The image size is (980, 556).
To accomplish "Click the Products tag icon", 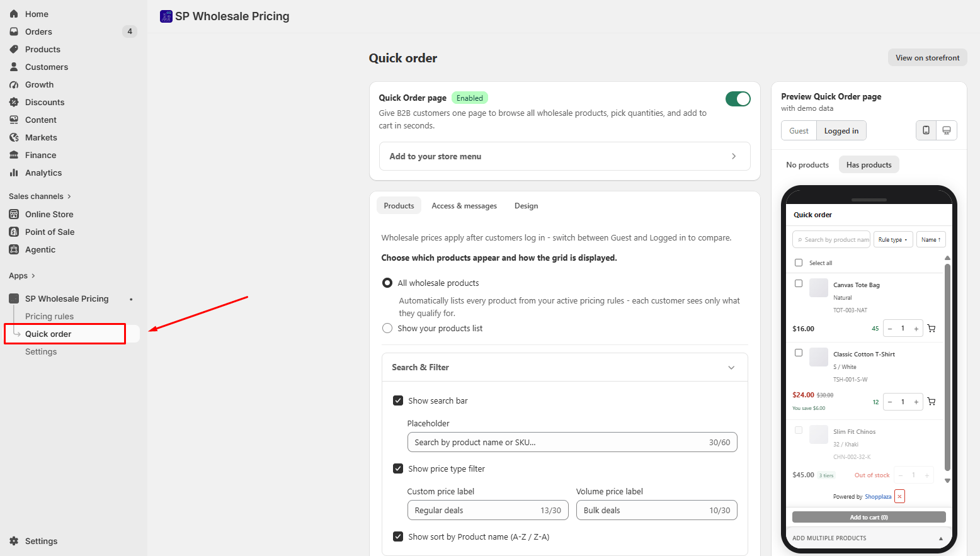I will (14, 49).
